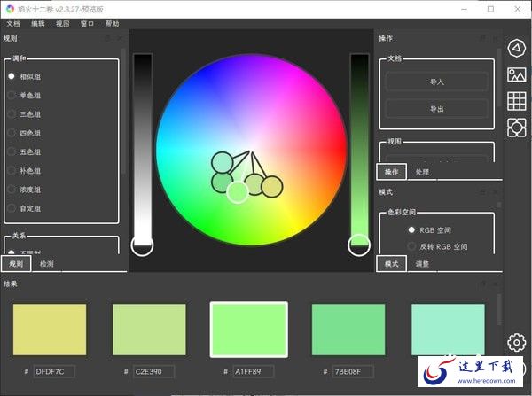Switch to the 检测 tab
532x396 pixels.
point(46,264)
